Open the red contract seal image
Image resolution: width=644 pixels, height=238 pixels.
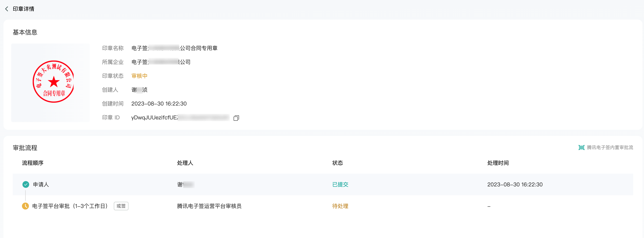(54, 81)
